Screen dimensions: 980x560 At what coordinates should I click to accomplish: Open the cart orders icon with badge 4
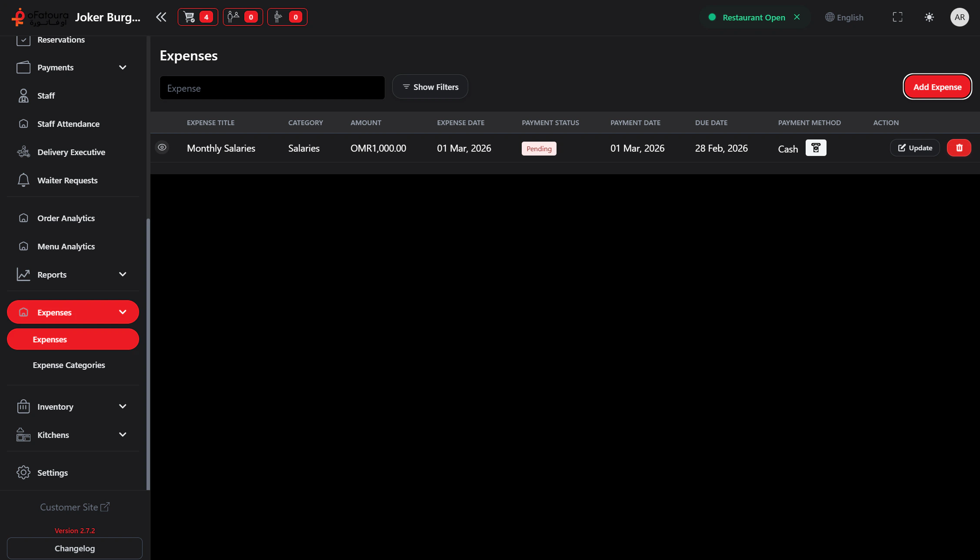click(197, 17)
